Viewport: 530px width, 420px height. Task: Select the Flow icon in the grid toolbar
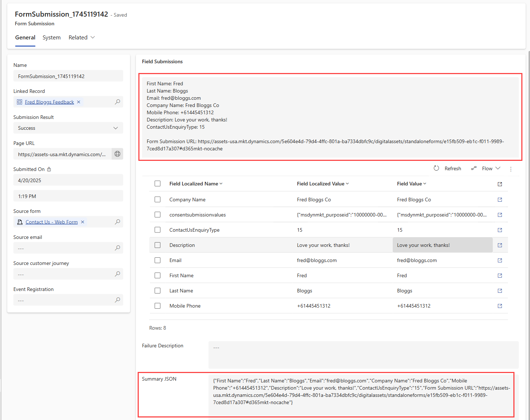click(x=474, y=168)
